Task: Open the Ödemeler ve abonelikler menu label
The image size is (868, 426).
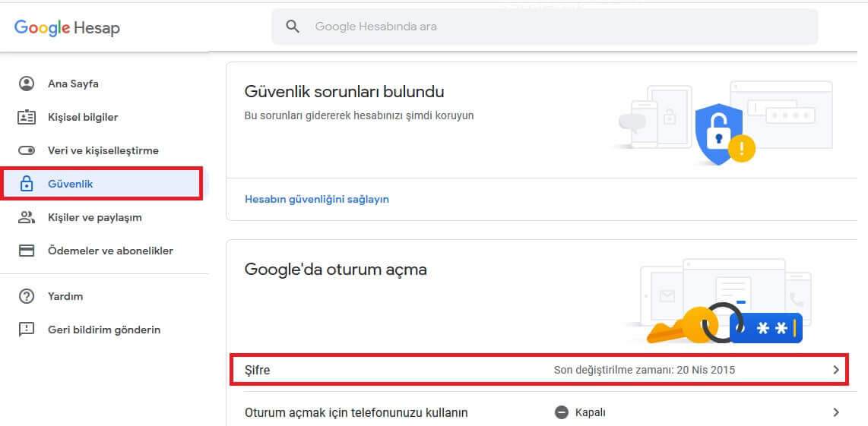Action: click(x=111, y=251)
